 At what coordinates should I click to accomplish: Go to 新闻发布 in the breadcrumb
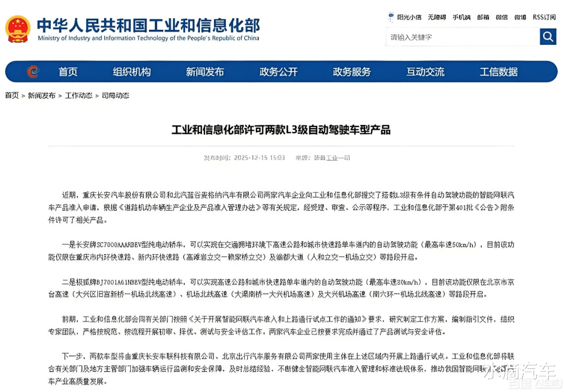(x=41, y=96)
